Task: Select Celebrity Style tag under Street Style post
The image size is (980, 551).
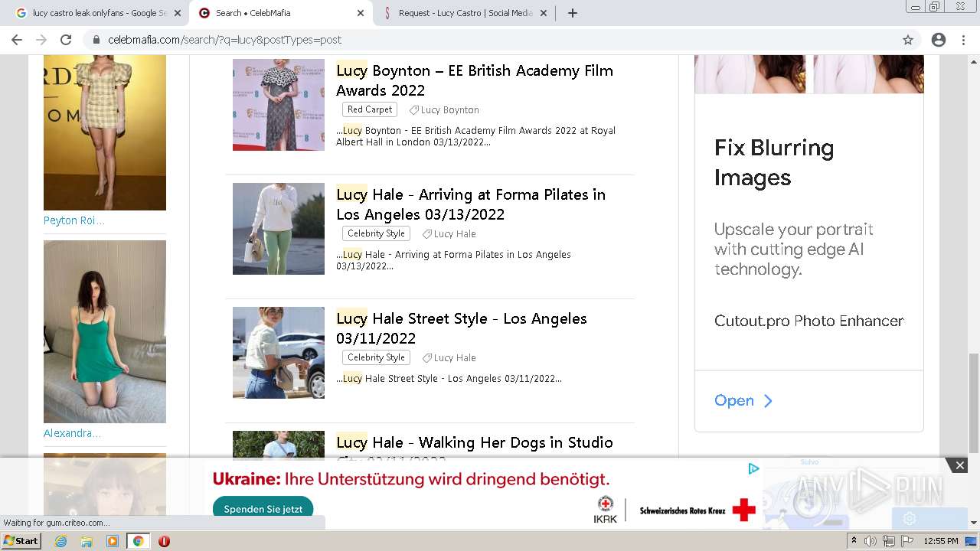Action: pos(376,357)
